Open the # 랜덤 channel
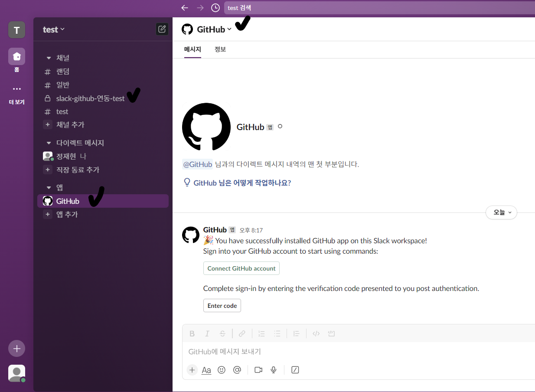 click(103, 72)
